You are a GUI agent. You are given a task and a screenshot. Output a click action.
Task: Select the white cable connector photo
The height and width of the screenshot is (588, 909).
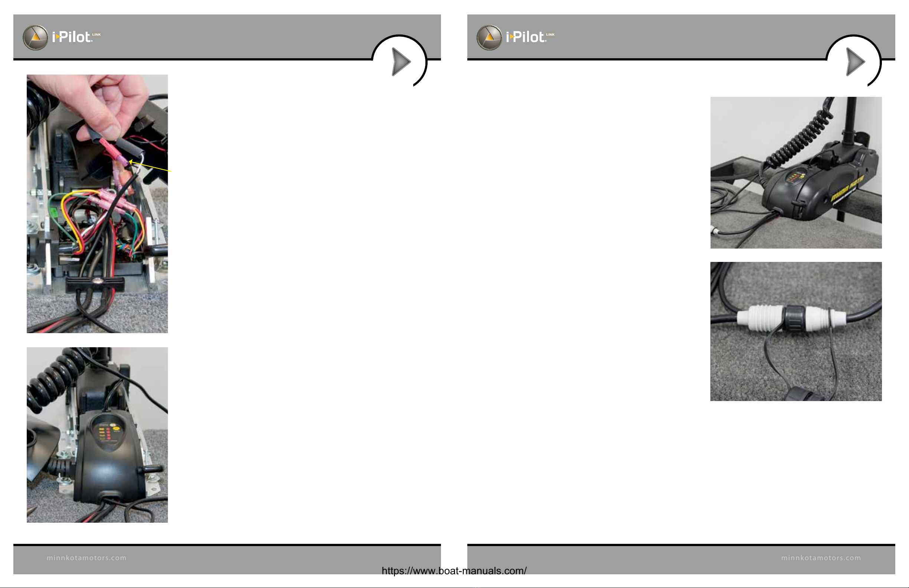796,331
